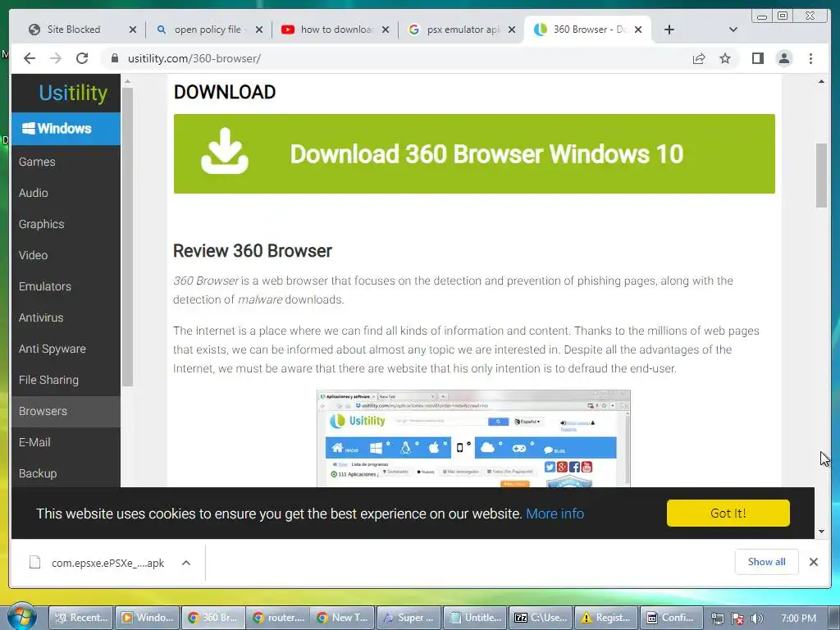Switch to the New T... Chrome taskbar item
840x630 pixels.
coord(344,618)
